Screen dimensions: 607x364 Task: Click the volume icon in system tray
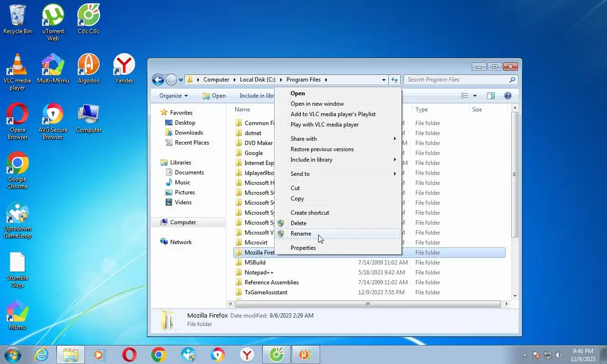[559, 355]
